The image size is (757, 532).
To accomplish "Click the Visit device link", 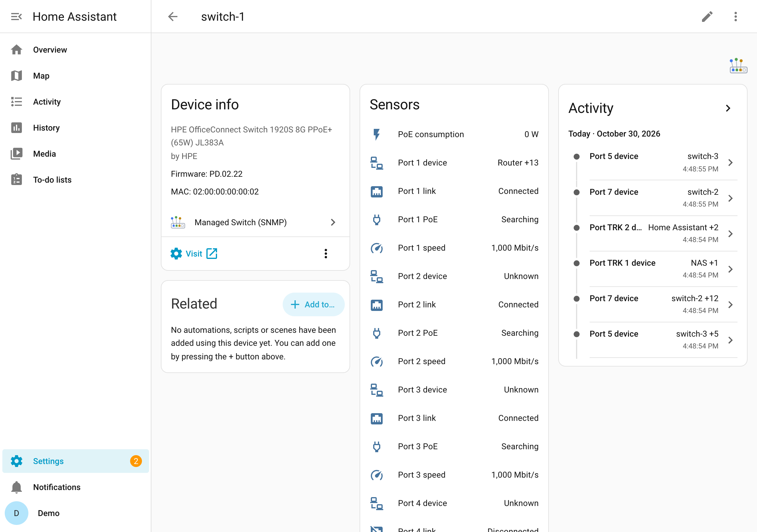I will point(194,254).
